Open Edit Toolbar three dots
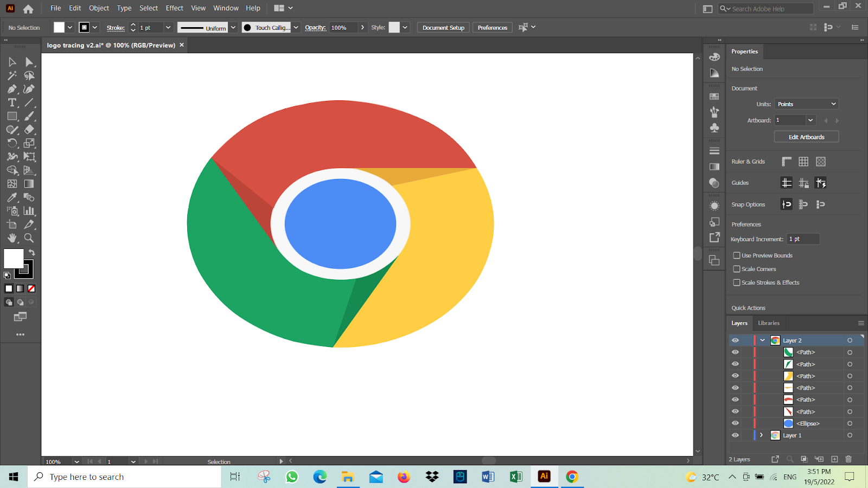The image size is (868, 488). pos(21,335)
